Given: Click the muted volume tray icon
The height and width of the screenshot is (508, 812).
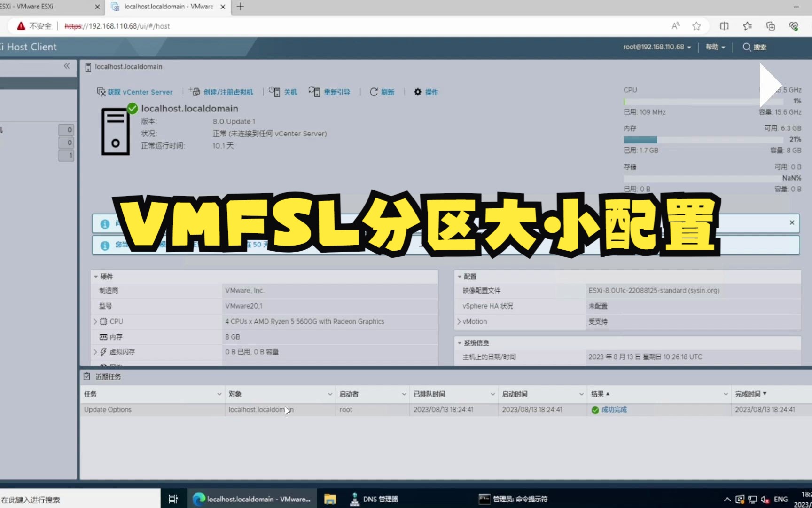Looking at the screenshot, I should [x=765, y=500].
